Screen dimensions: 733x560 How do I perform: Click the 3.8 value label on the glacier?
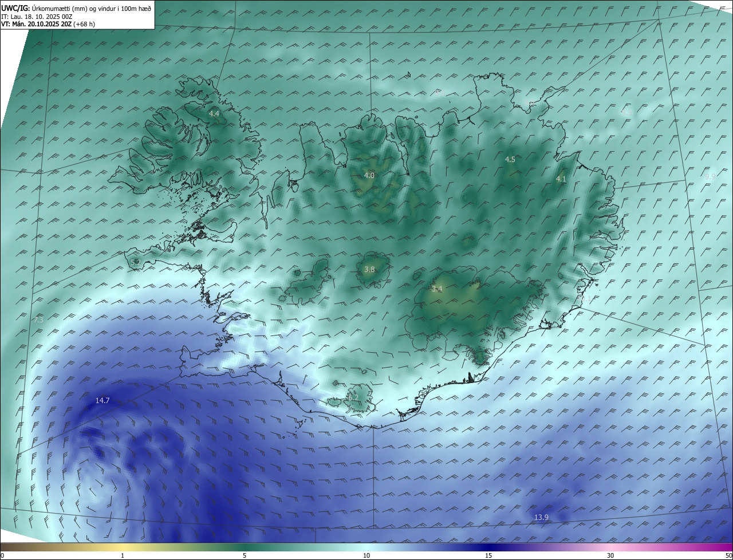[x=369, y=270]
